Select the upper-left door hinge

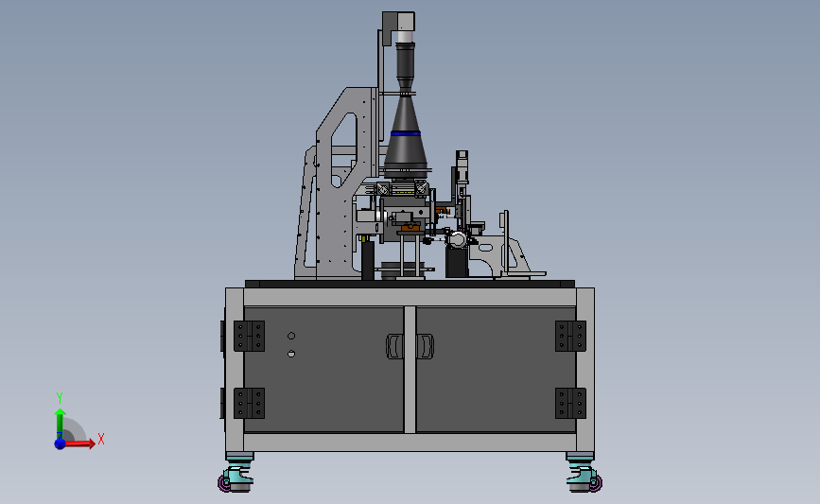(249, 336)
